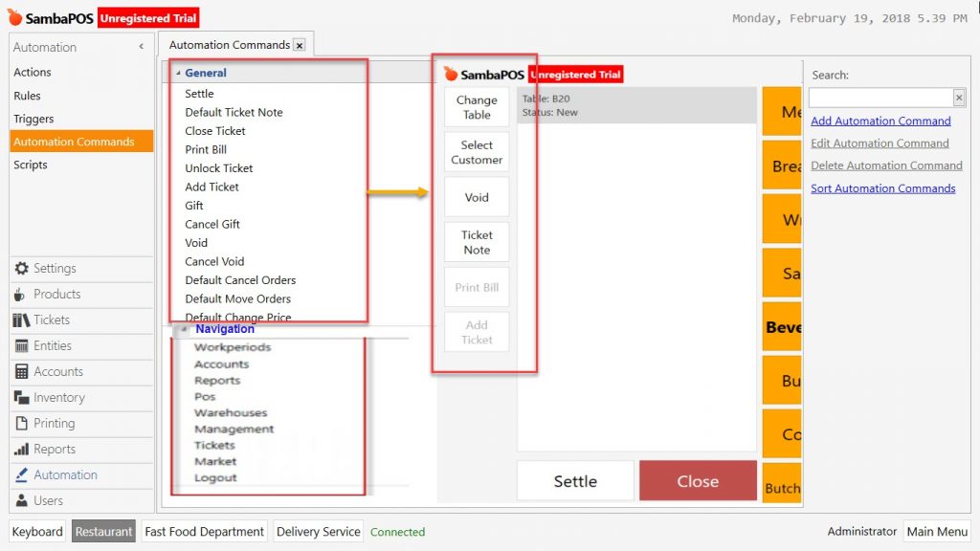This screenshot has width=980, height=551.
Task: Click the Ticket Note button
Action: click(x=477, y=242)
